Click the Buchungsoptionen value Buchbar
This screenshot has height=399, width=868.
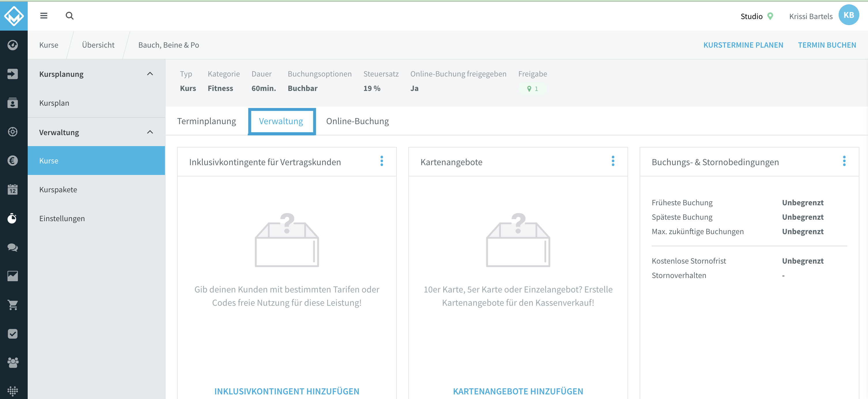[302, 88]
